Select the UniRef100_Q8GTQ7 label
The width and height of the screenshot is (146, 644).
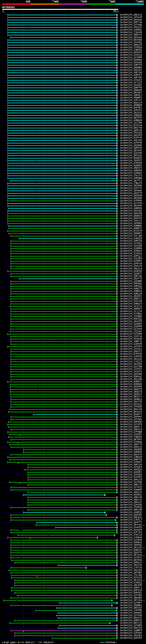[131, 608]
